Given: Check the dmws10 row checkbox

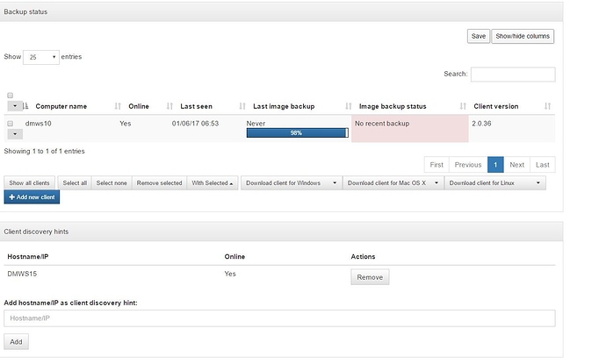Looking at the screenshot, I should (11, 124).
